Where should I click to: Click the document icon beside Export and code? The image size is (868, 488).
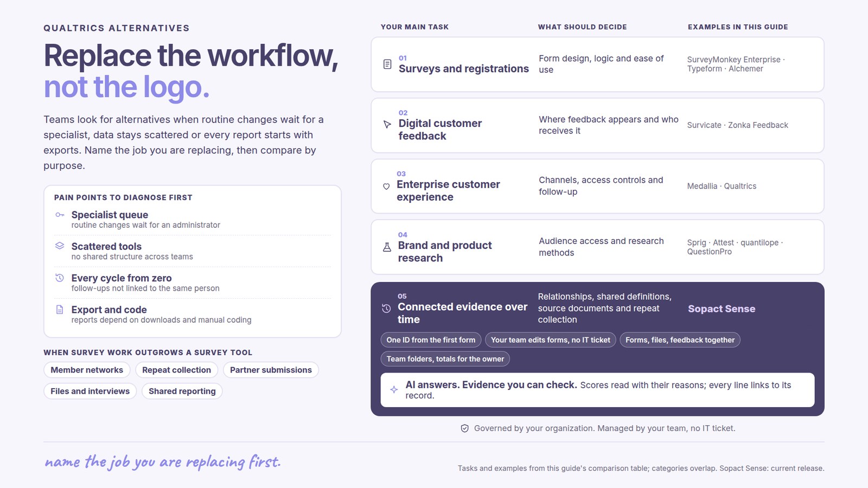click(60, 310)
